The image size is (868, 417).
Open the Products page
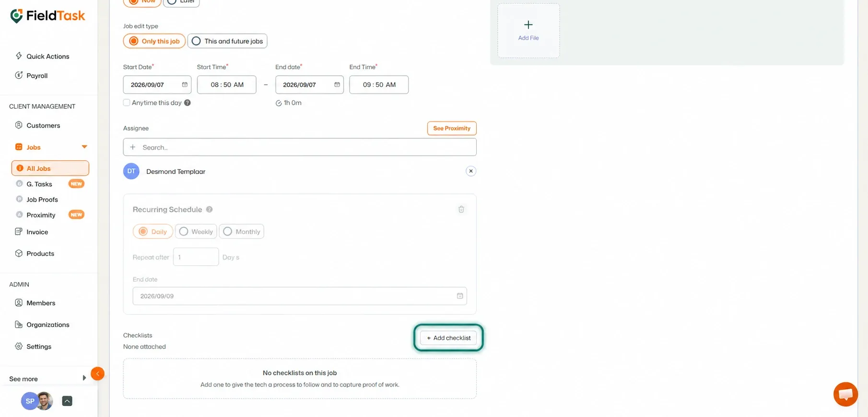click(40, 253)
